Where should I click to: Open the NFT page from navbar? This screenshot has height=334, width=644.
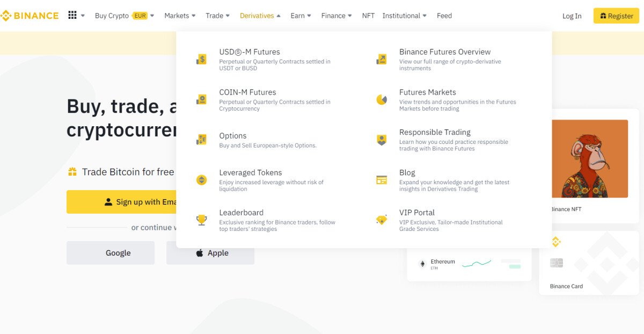368,16
